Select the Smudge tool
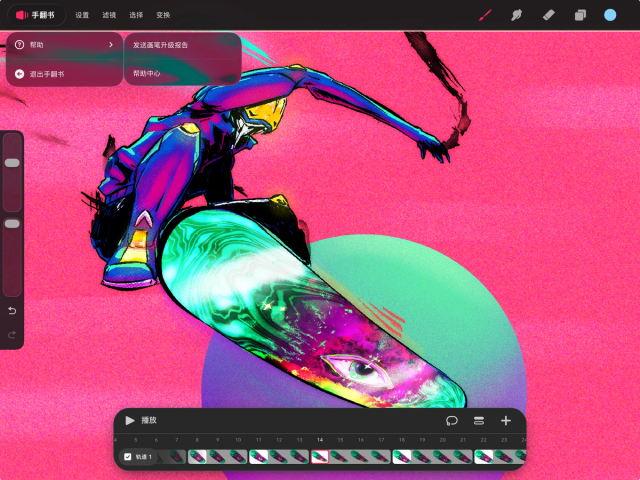This screenshot has height=480, width=640. [x=516, y=15]
